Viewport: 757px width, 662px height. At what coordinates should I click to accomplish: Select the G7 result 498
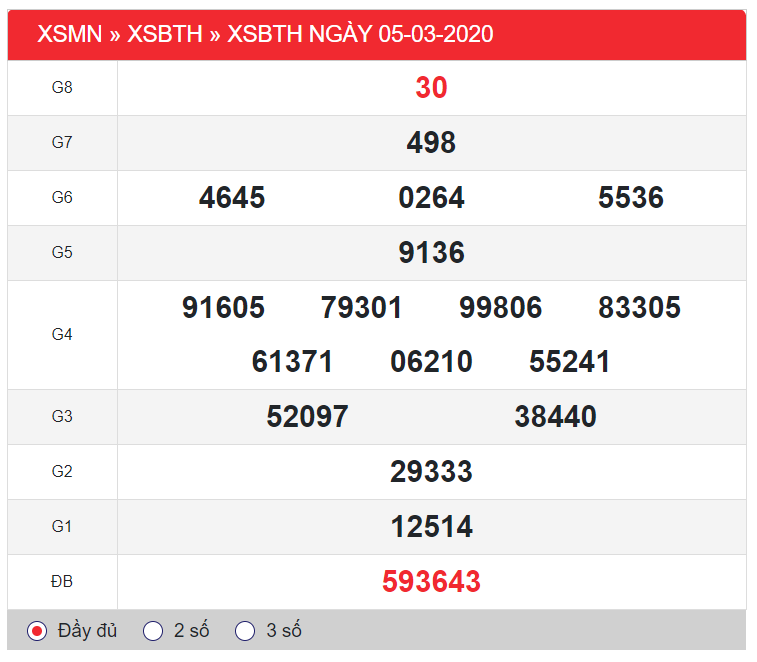pos(431,143)
